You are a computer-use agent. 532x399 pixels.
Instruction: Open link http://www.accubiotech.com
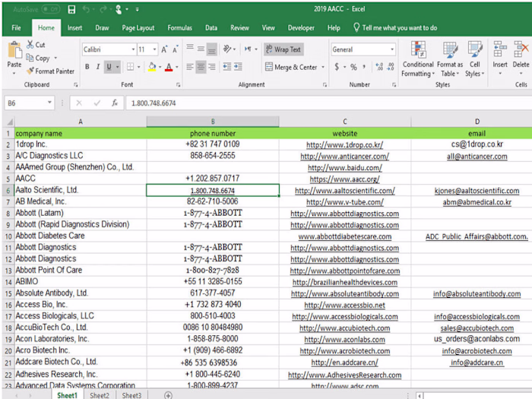point(345,328)
